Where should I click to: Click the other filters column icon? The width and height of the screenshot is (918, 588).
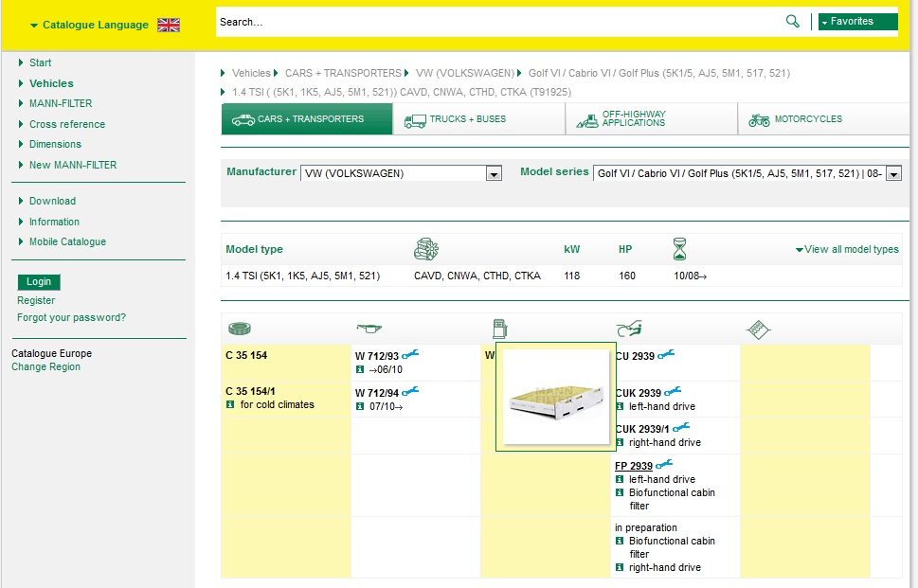[x=759, y=330]
